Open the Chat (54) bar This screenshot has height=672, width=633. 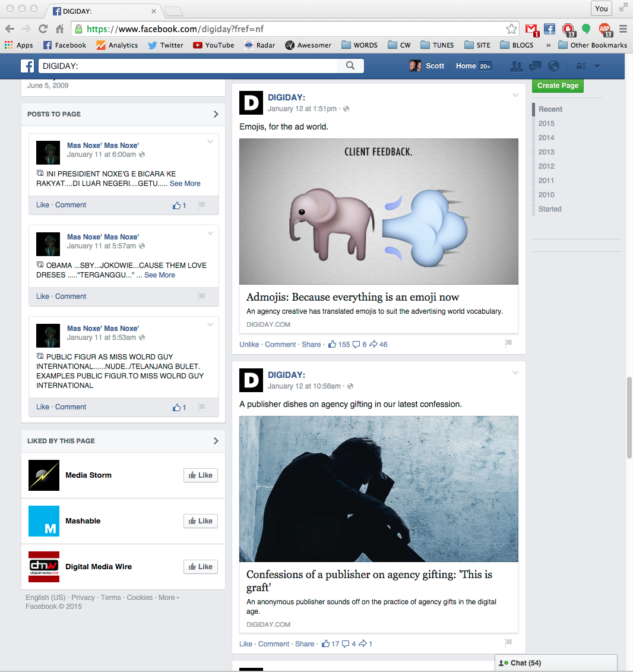(555, 663)
